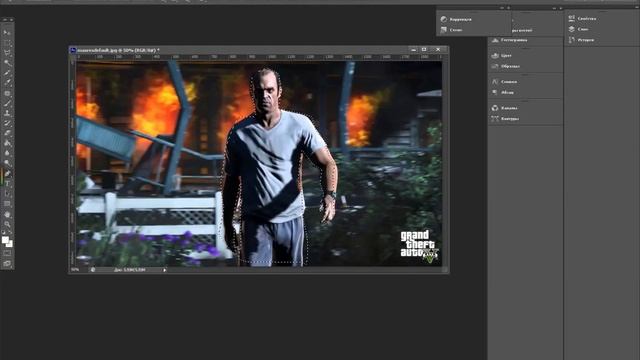Select the Dodge tool
The image size is (640, 360).
point(7,163)
